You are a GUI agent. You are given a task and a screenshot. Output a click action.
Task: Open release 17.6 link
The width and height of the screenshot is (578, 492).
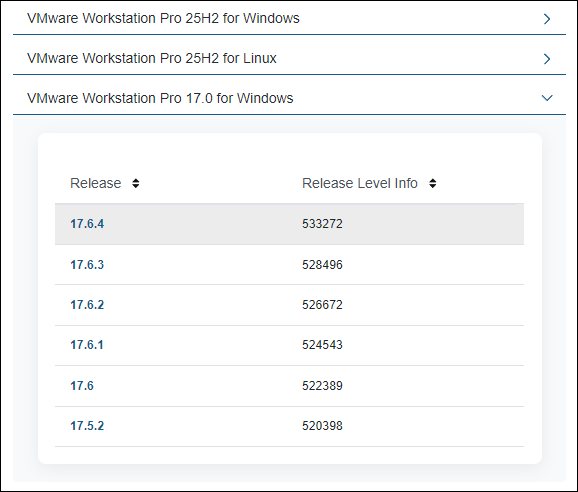point(82,386)
